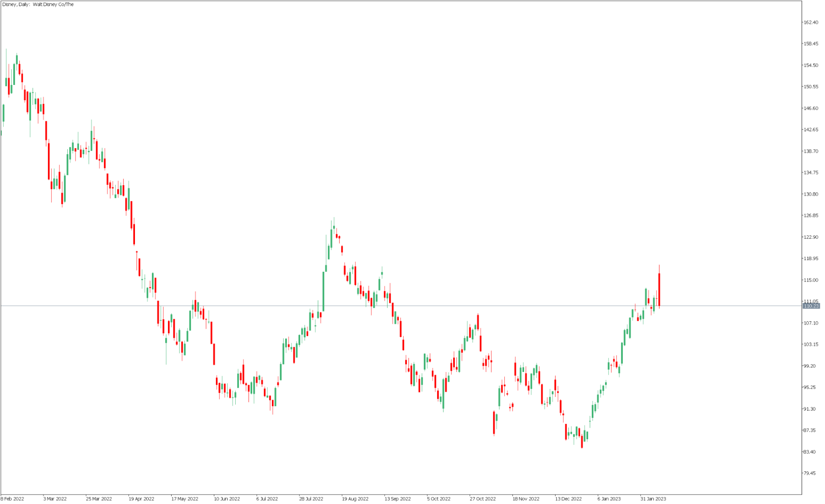Click the price axis value 115.00

811,280
